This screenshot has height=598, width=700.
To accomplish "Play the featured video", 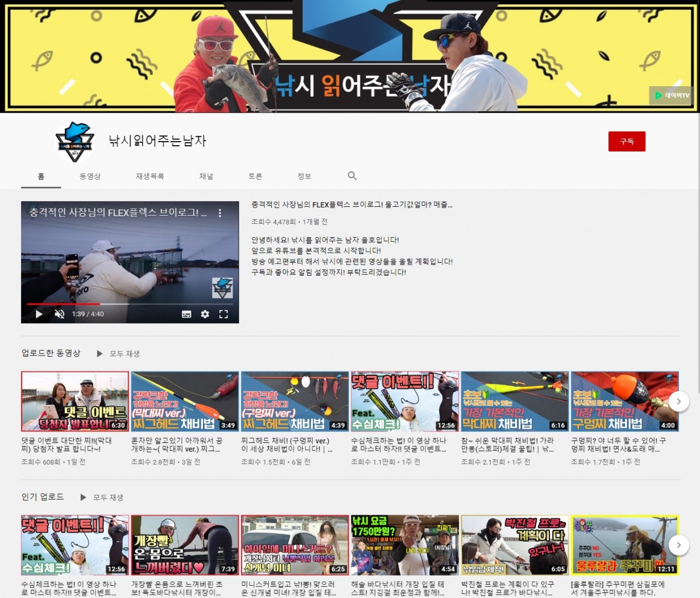I will [39, 314].
